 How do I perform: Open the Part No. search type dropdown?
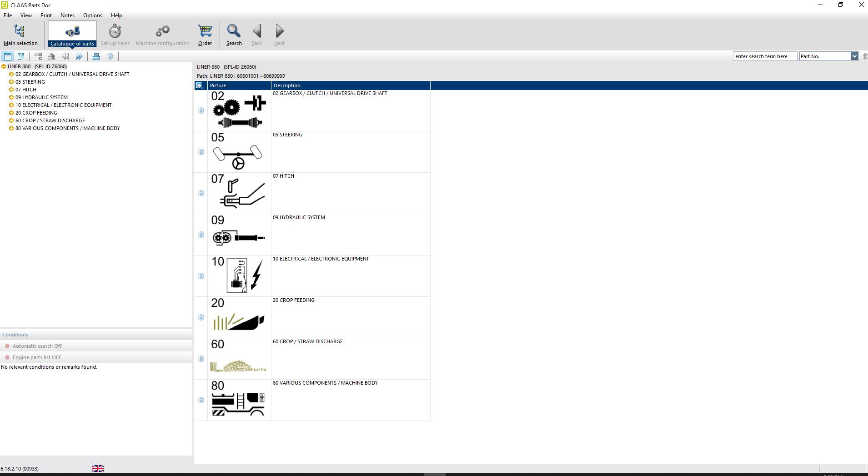click(854, 56)
